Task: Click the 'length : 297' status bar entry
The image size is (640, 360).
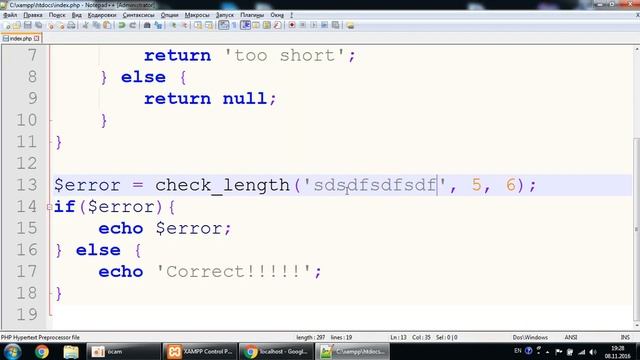Action: pos(311,338)
